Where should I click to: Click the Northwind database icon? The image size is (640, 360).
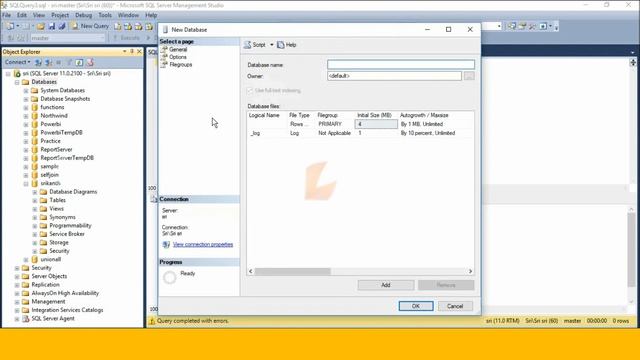coord(35,116)
